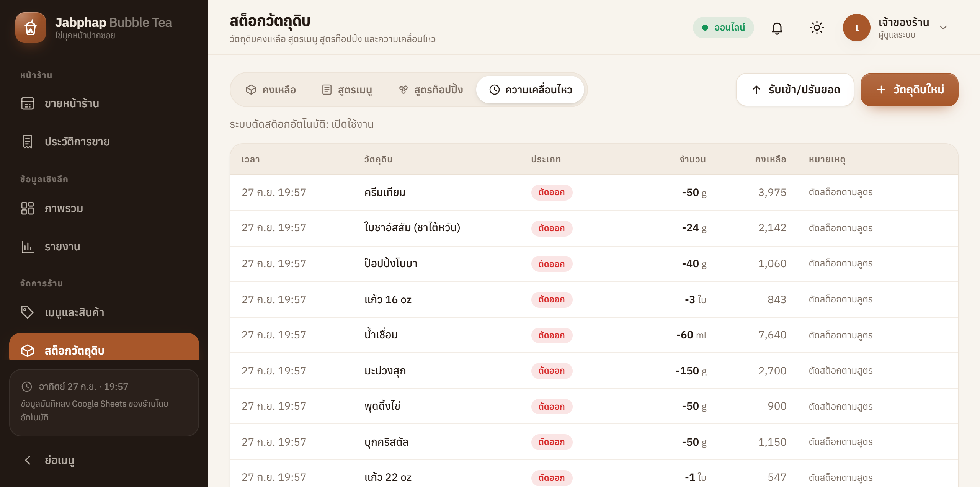Click the เวลา column header
Viewport: 980px width, 487px height.
pos(251,159)
